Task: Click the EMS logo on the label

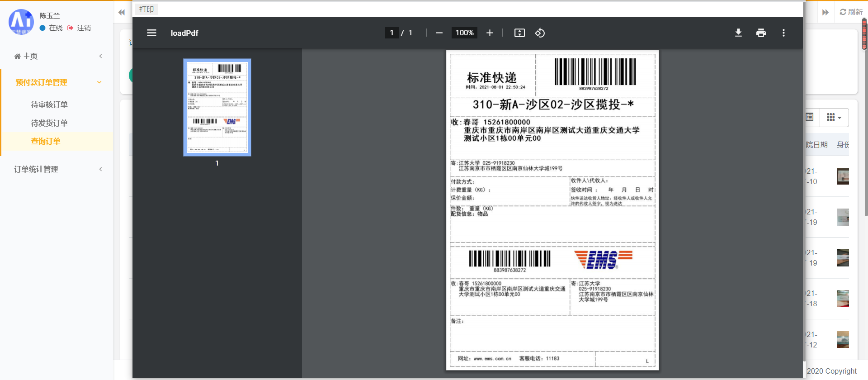Action: coord(603,260)
